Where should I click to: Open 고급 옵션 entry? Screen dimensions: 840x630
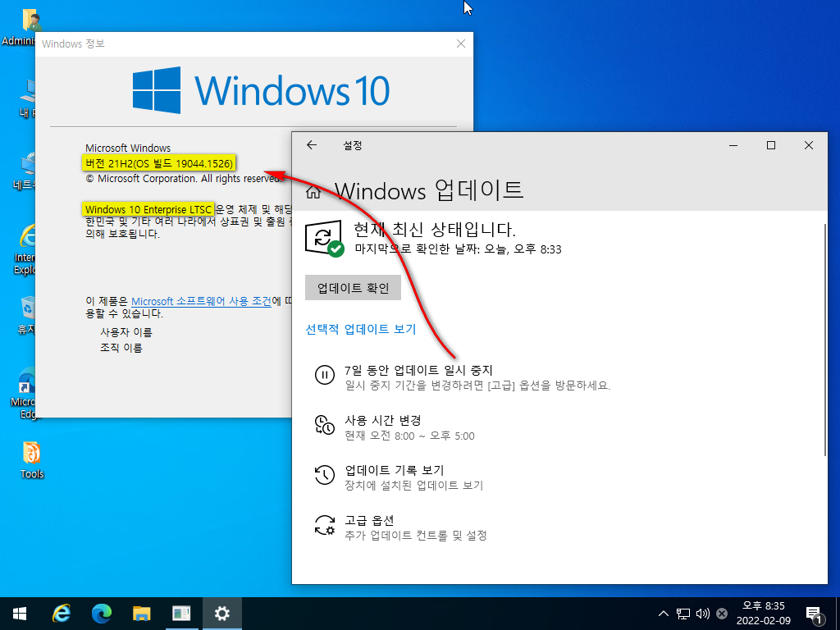pos(369,520)
